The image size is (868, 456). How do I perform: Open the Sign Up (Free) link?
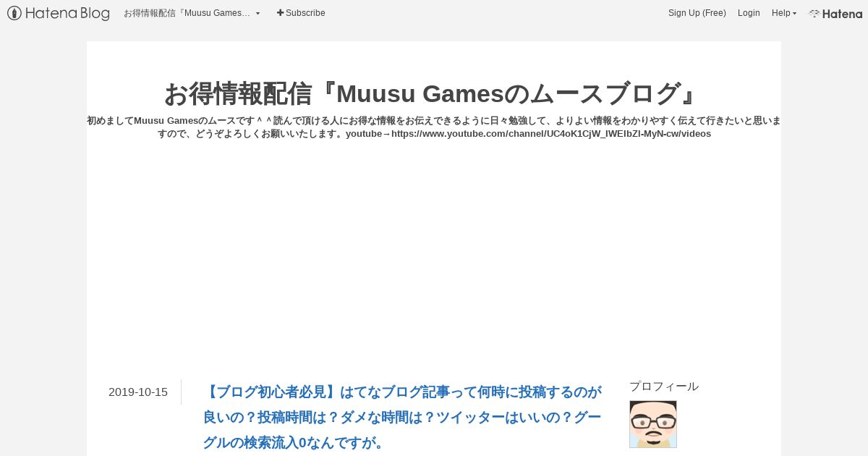(697, 13)
